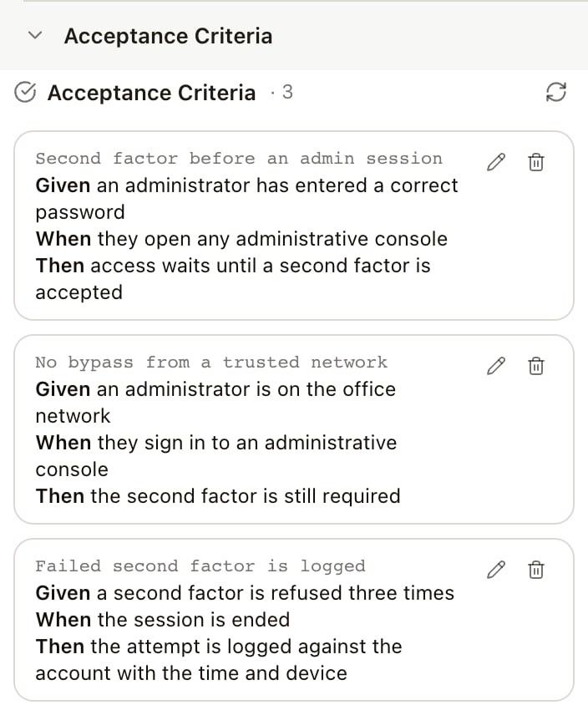
Task: Click the 'Given an administrator has entered a correct password' line
Action: point(246,199)
